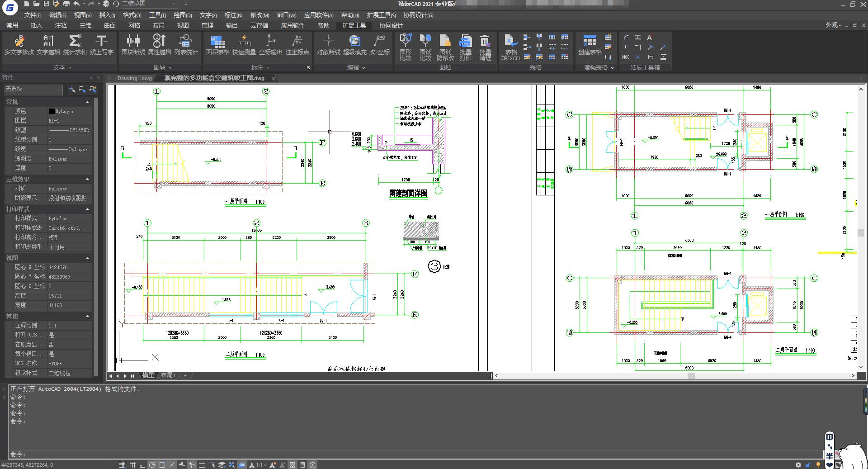Switch to the 模型 model tab
868x469 pixels.
(148, 375)
